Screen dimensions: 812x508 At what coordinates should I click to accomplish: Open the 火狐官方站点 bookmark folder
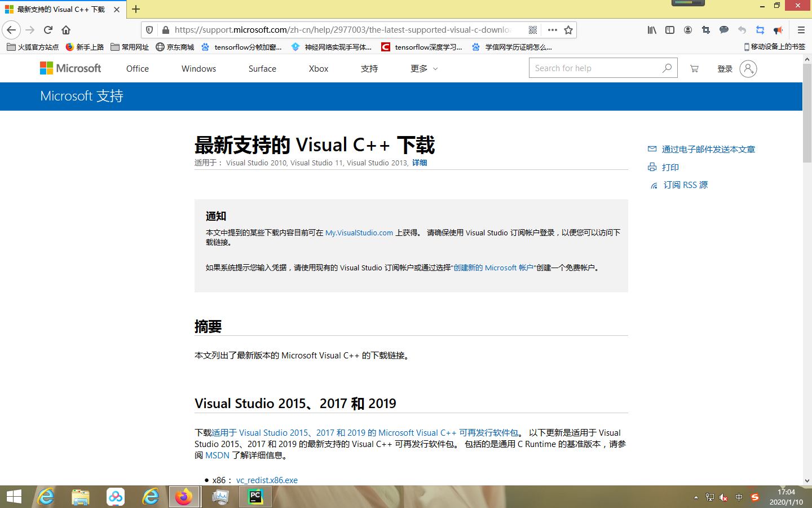pyautogui.click(x=33, y=47)
